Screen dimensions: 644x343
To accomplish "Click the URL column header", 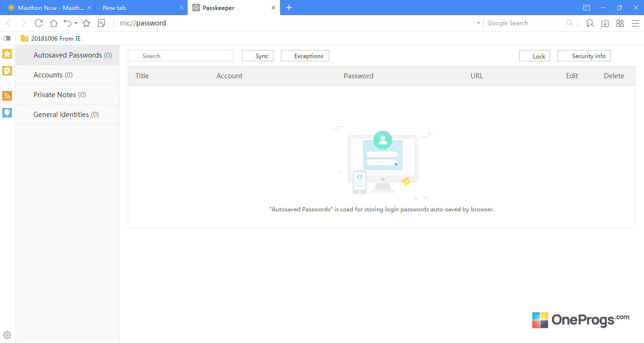I will point(477,76).
